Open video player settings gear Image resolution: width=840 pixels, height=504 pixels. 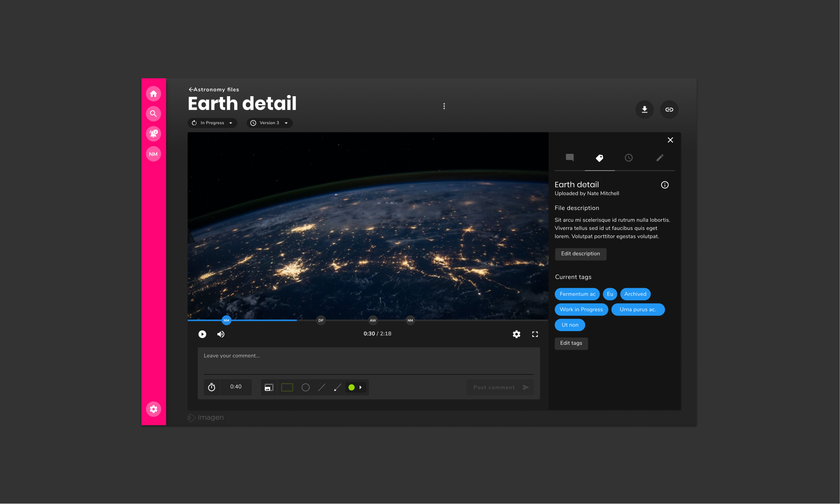pos(516,334)
